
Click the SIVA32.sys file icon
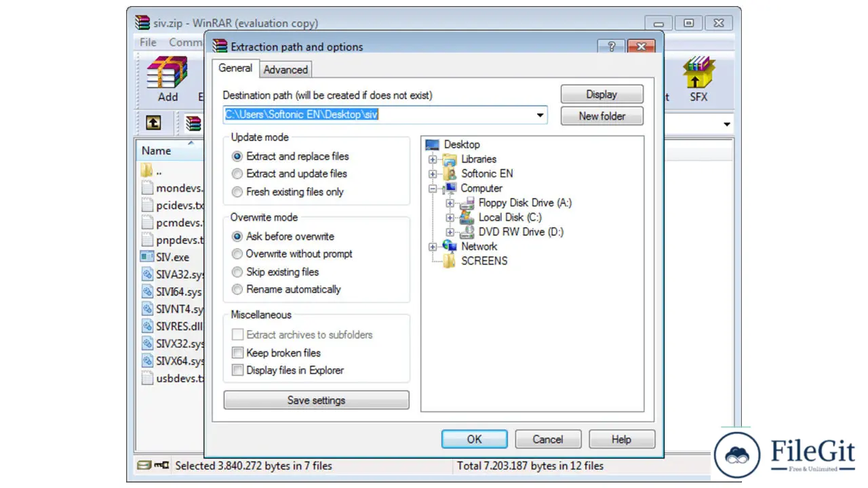146,274
